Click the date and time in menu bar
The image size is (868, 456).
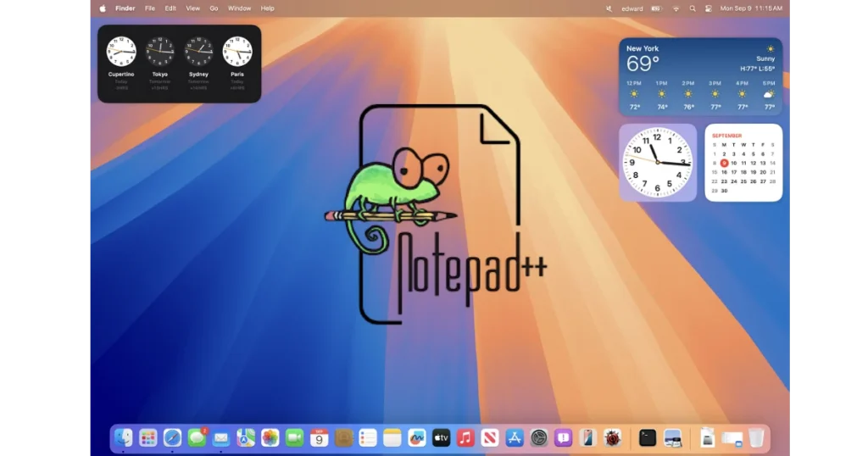tap(751, 8)
